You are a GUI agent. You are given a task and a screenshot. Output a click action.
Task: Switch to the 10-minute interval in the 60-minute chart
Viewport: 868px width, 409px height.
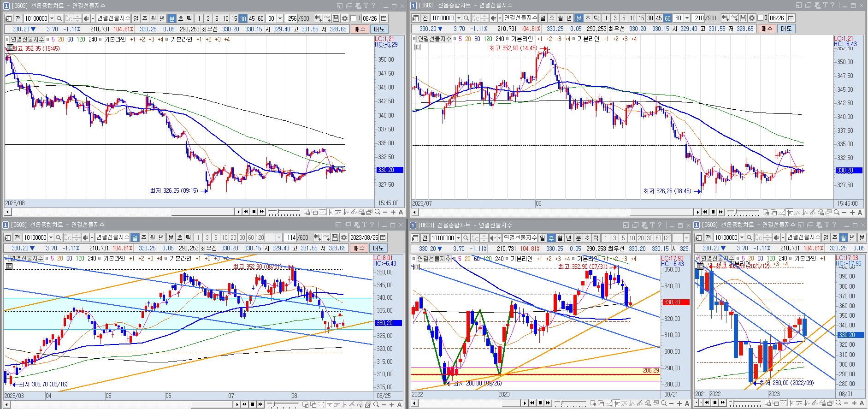click(632, 18)
